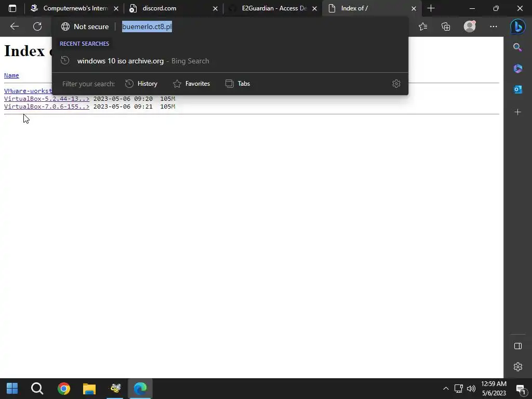Screen dimensions: 532x399
Task: Click the Not secure globe icon
Action: 65,26
